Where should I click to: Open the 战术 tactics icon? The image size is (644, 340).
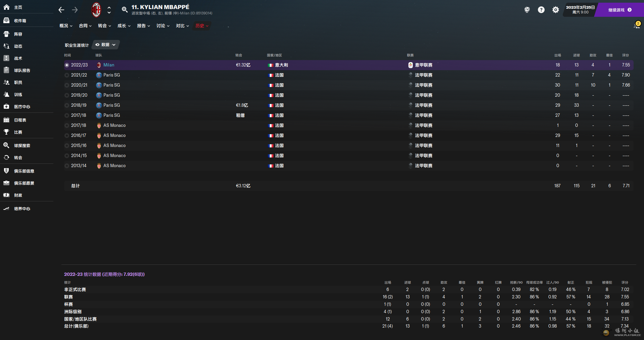coord(6,58)
